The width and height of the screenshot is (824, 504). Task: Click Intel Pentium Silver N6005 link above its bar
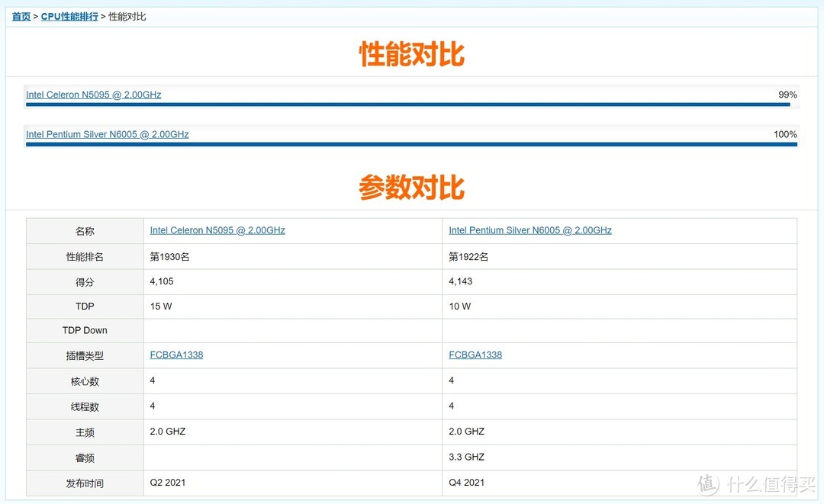coord(107,134)
